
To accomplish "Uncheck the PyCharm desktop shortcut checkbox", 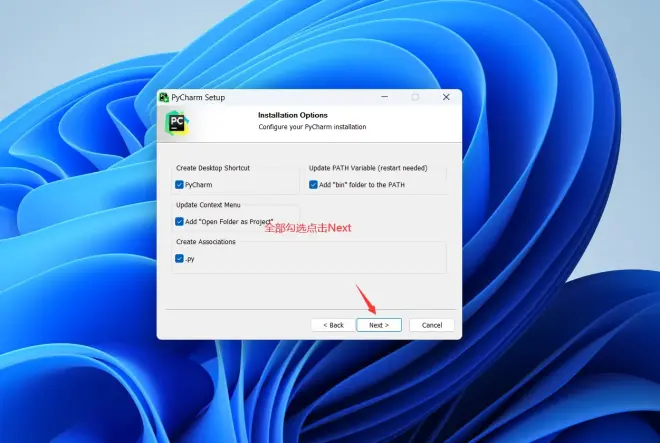I will (x=179, y=184).
